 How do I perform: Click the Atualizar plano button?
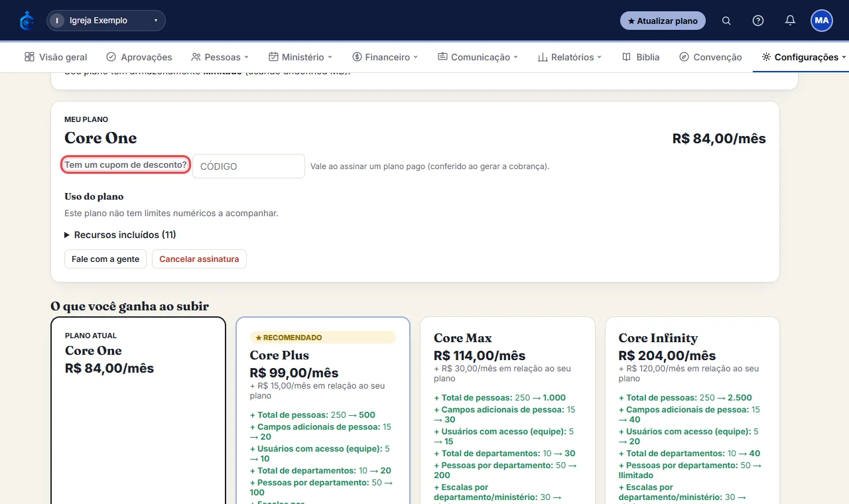click(663, 21)
